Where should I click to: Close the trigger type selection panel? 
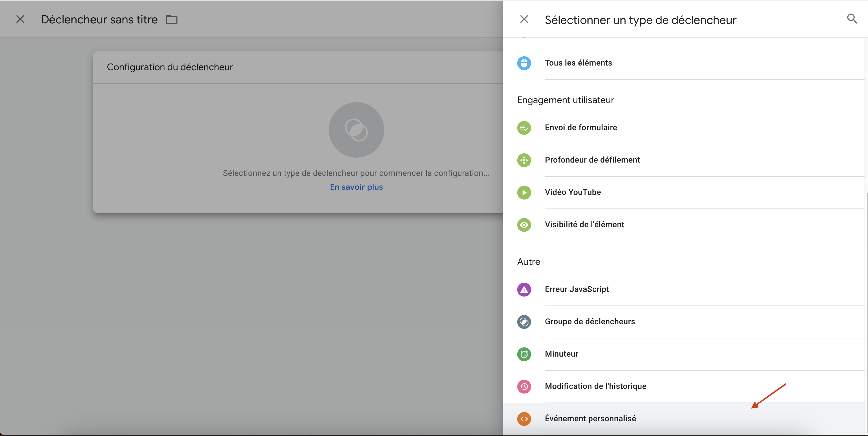pos(524,19)
